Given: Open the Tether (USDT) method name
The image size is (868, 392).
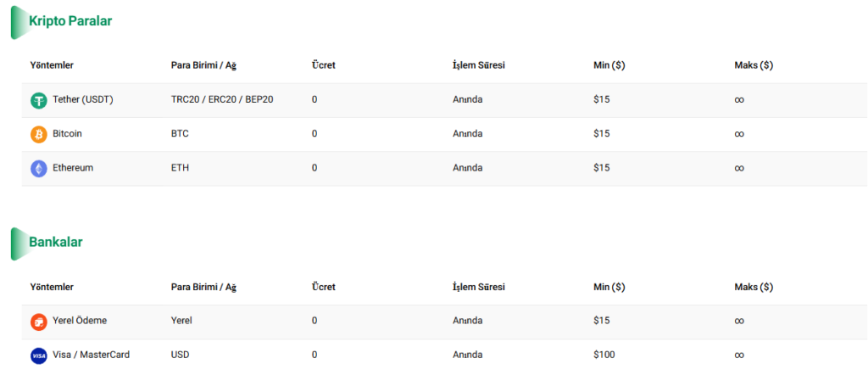Looking at the screenshot, I should coord(82,100).
